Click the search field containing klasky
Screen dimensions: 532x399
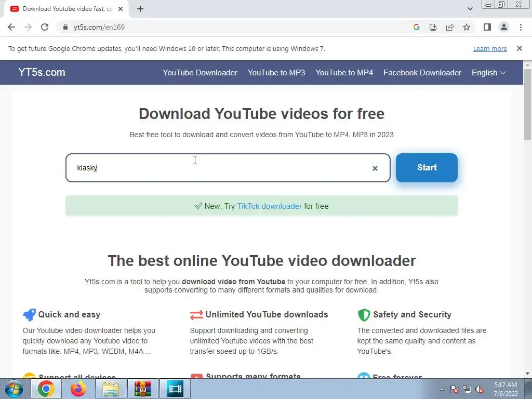coord(228,168)
